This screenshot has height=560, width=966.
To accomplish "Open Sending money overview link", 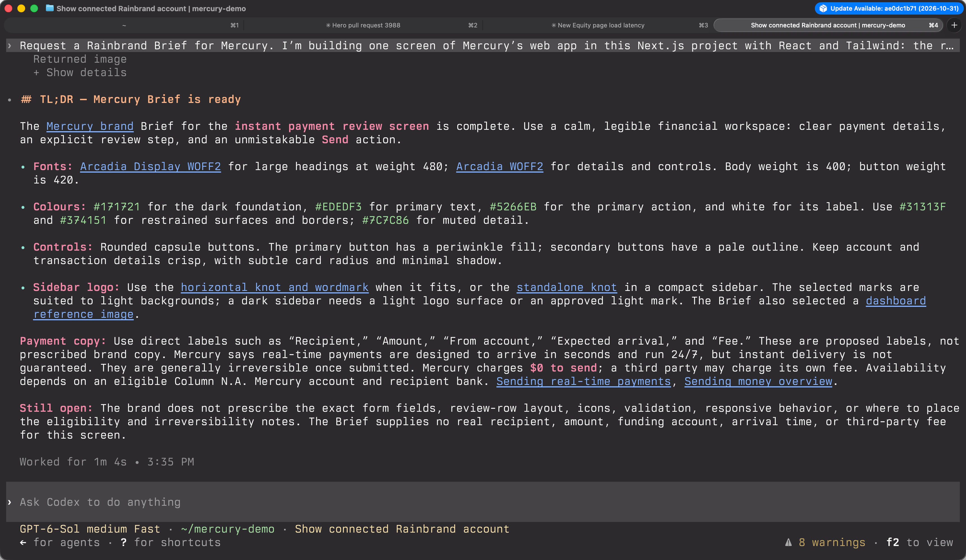I will coord(758,381).
